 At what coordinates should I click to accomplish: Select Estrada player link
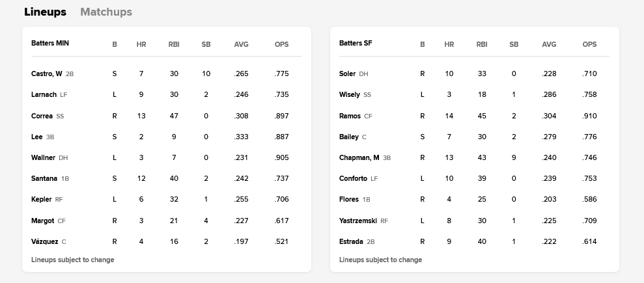(x=351, y=241)
